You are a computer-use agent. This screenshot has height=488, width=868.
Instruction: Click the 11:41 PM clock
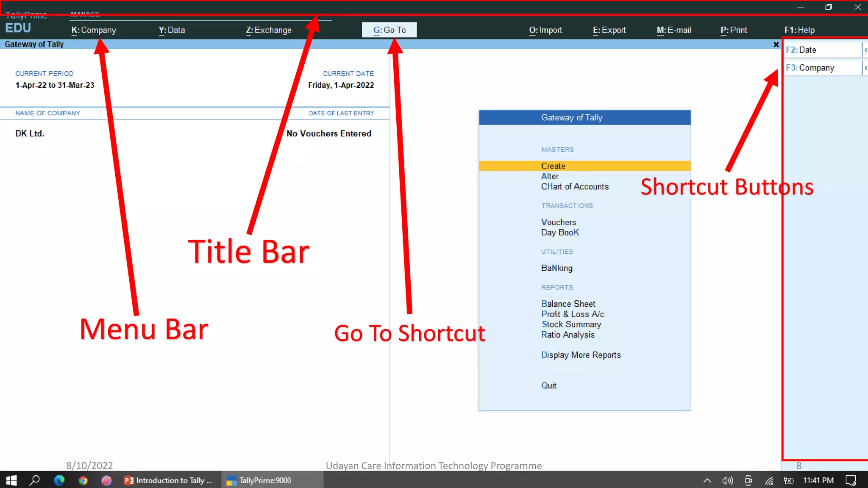818,480
